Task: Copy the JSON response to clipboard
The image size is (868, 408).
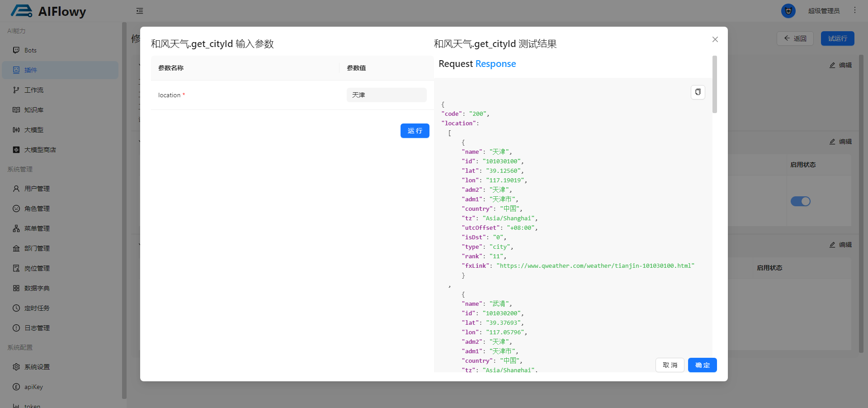Action: click(698, 92)
